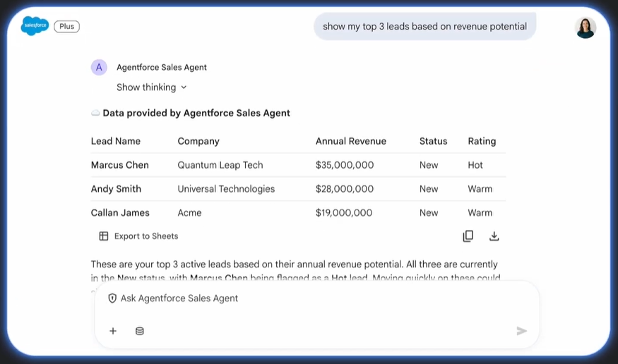Screen dimensions: 618x364
Task: Click the Export to Sheets table icon
Action: coord(104,236)
